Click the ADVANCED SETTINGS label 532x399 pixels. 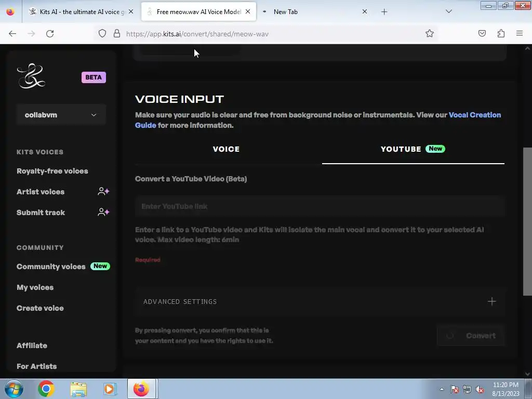180,302
